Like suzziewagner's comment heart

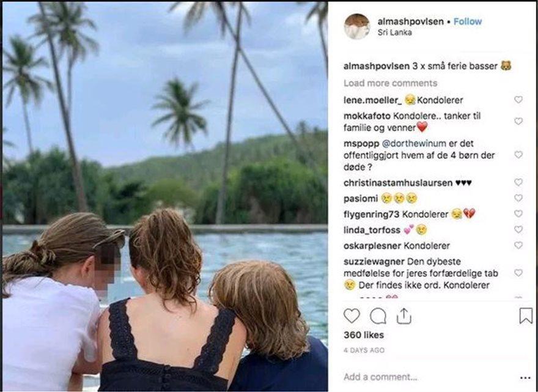click(x=518, y=273)
